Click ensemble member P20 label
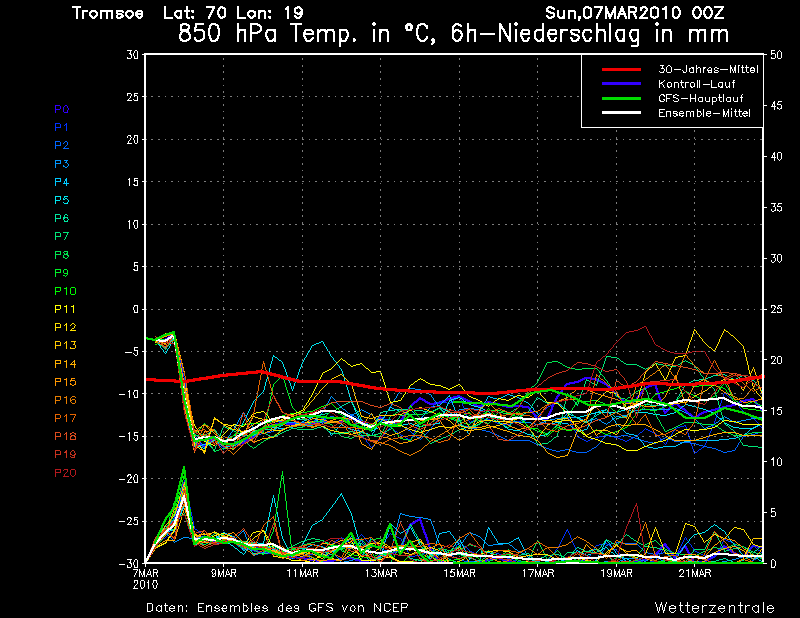The image size is (800, 618). [65, 472]
